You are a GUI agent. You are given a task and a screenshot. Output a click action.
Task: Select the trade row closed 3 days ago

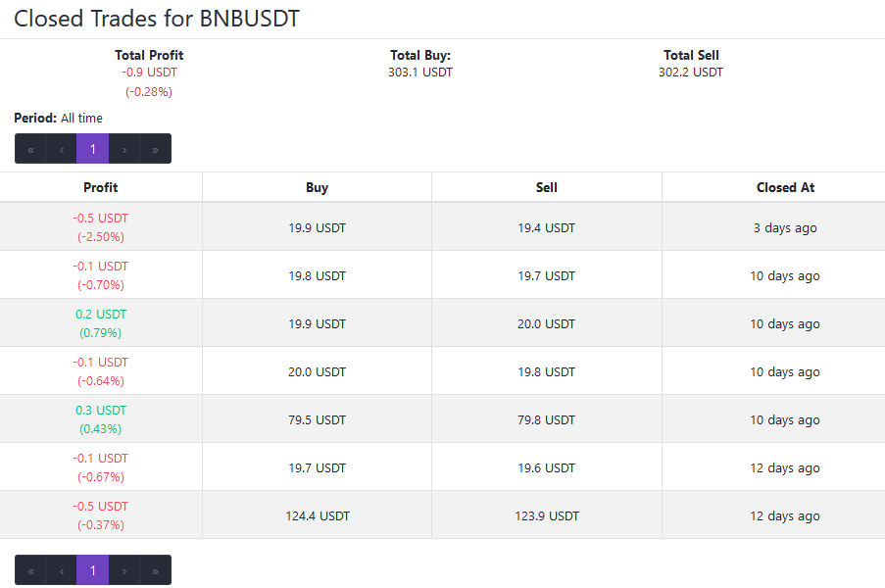pyautogui.click(x=441, y=227)
